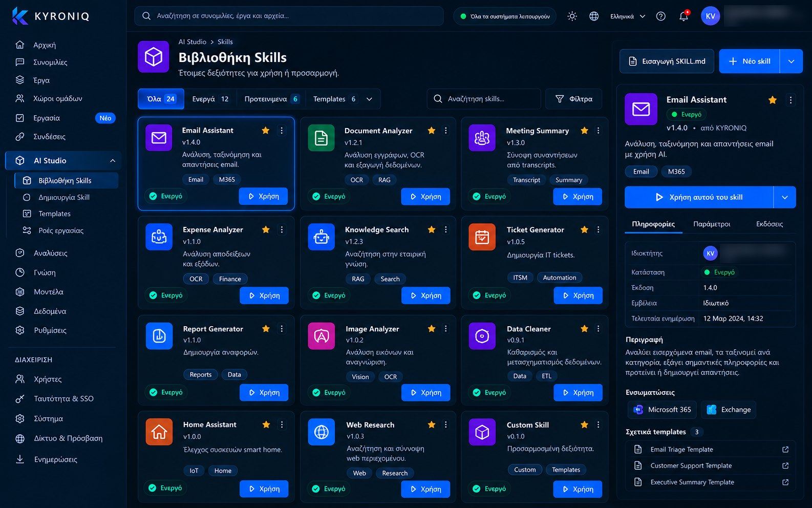Viewport: 812px width, 508px height.
Task: Toggle favorite star on Meeting Summary
Action: click(584, 131)
